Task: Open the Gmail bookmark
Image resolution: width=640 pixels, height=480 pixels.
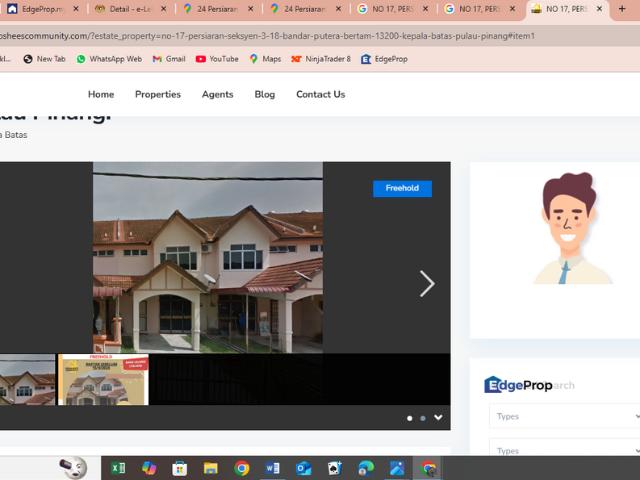Action: (169, 59)
